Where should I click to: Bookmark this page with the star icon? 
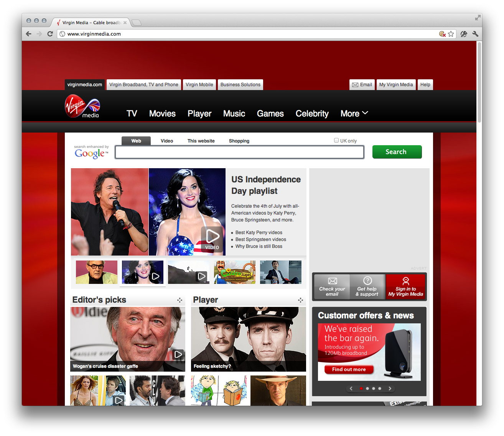[x=451, y=34]
